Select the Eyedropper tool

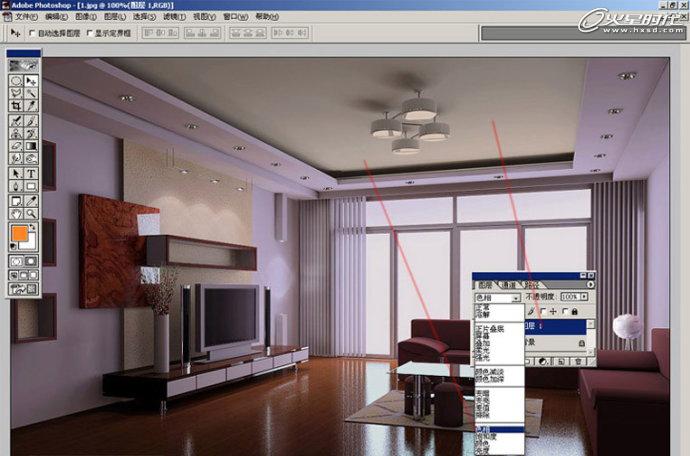click(x=31, y=201)
